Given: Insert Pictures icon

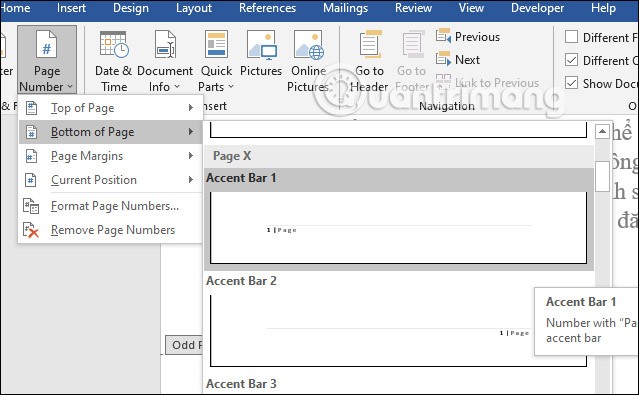Looking at the screenshot, I should (261, 44).
